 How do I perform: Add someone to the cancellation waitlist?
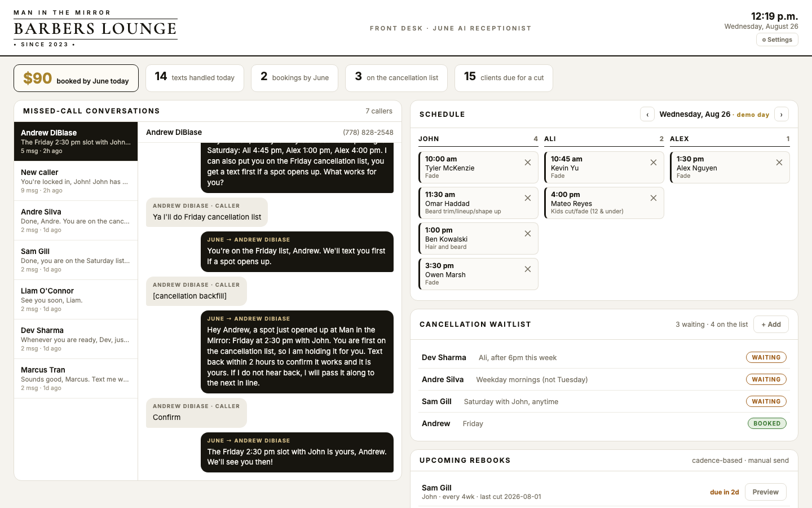point(771,325)
